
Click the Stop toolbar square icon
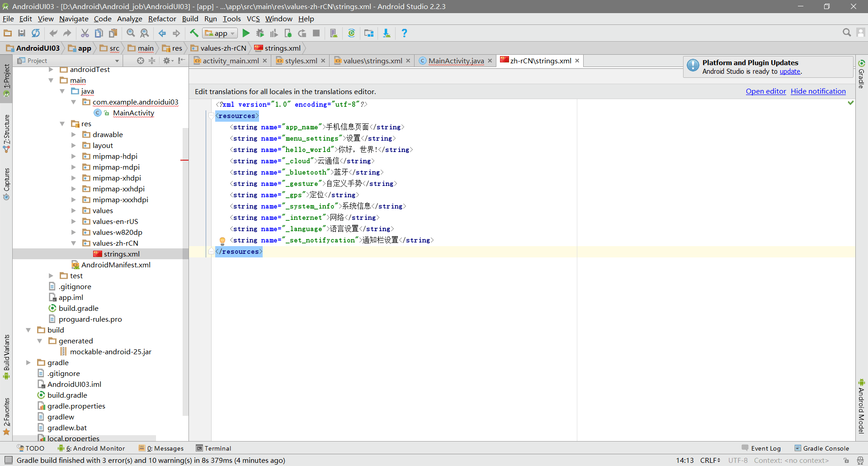316,33
